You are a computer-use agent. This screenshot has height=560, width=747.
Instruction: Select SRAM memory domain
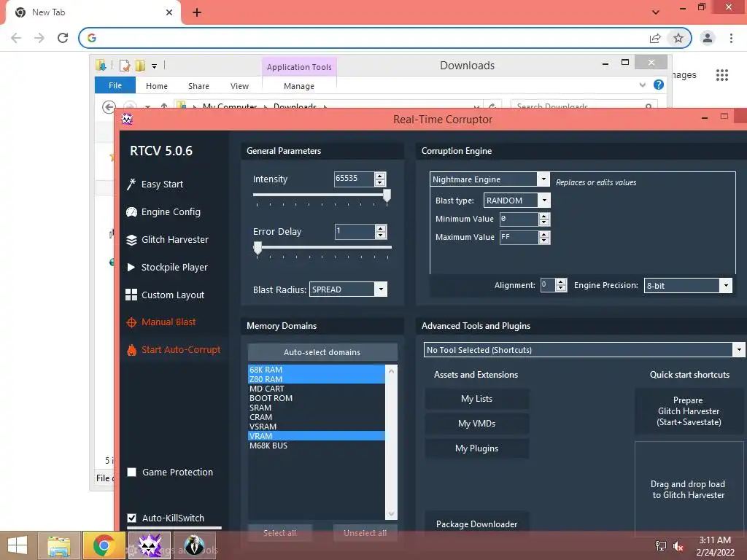(x=317, y=408)
